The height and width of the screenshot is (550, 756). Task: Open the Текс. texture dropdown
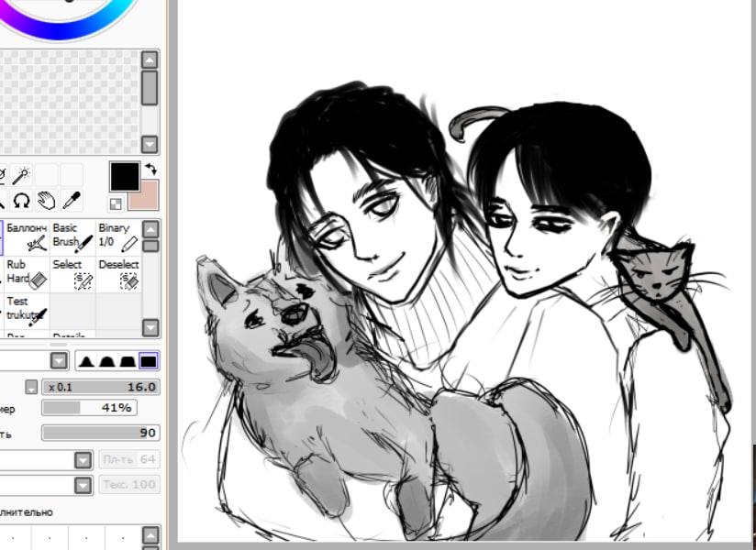tap(83, 485)
